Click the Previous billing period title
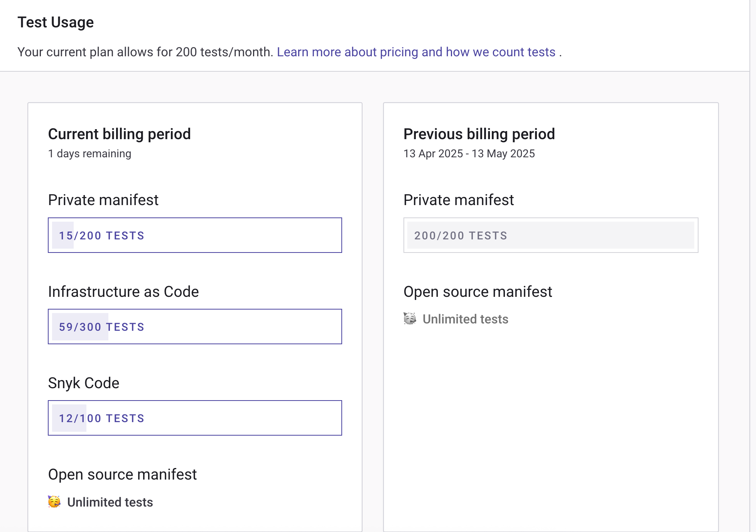Screen dimensions: 756x532 (x=479, y=134)
